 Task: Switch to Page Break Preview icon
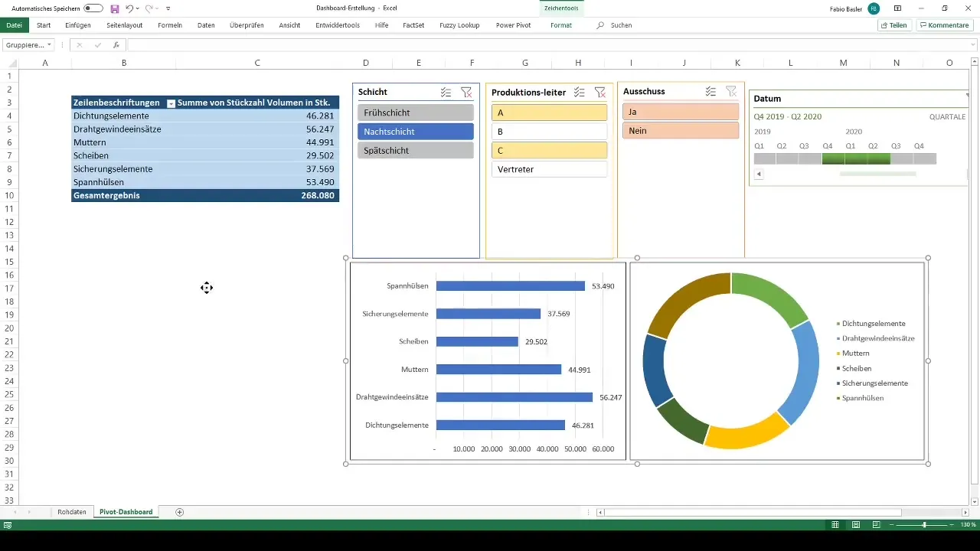click(x=876, y=525)
